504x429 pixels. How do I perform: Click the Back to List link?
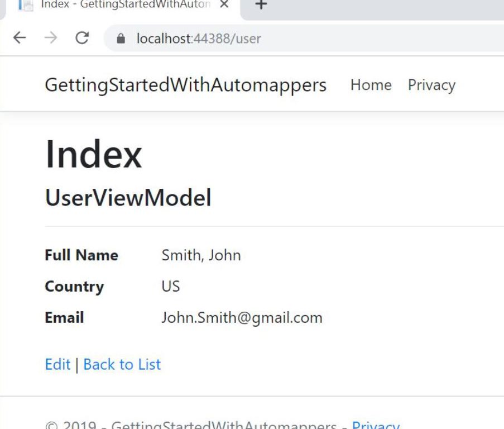pyautogui.click(x=122, y=364)
